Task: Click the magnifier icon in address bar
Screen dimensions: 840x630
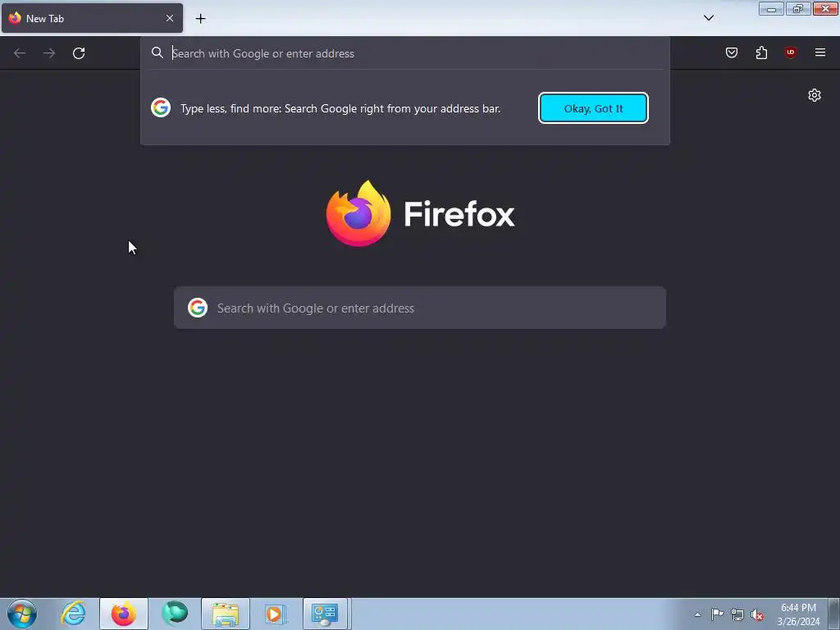Action: [x=157, y=52]
